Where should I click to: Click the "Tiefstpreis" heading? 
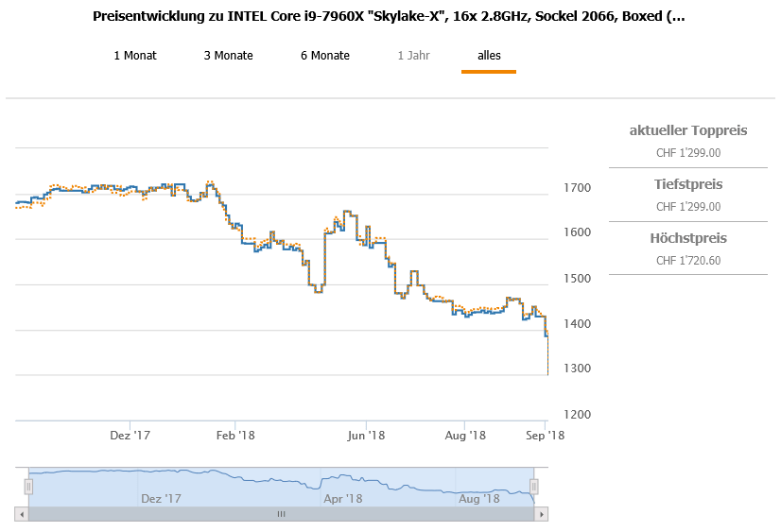pos(688,184)
